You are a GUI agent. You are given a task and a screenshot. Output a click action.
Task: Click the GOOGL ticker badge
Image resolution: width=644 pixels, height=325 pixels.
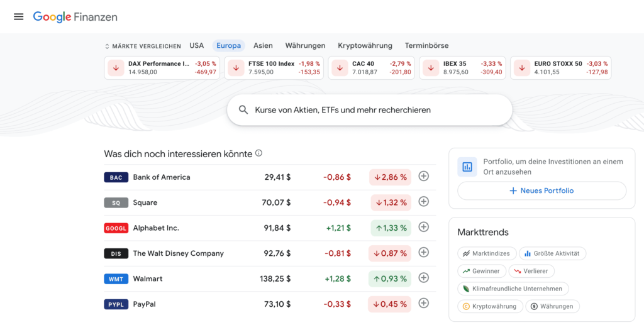pos(116,228)
